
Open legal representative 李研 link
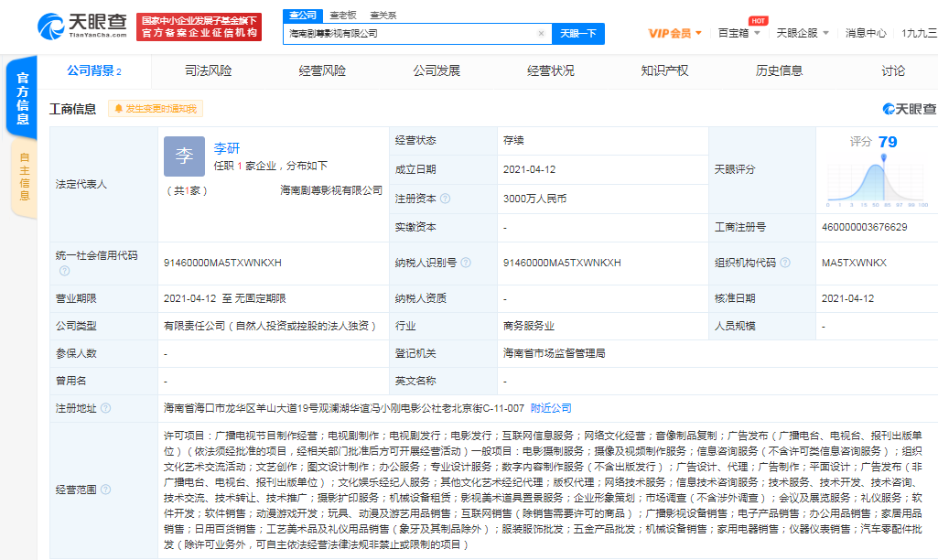227,148
